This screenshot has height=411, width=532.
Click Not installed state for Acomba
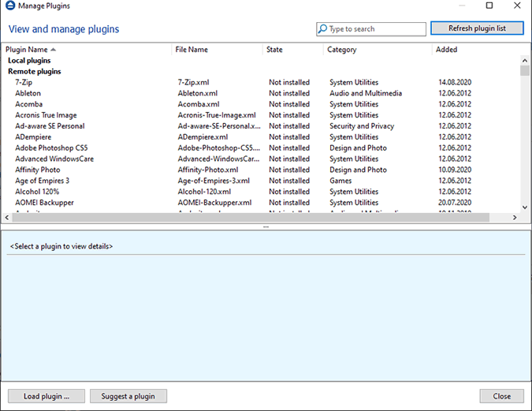(x=289, y=104)
